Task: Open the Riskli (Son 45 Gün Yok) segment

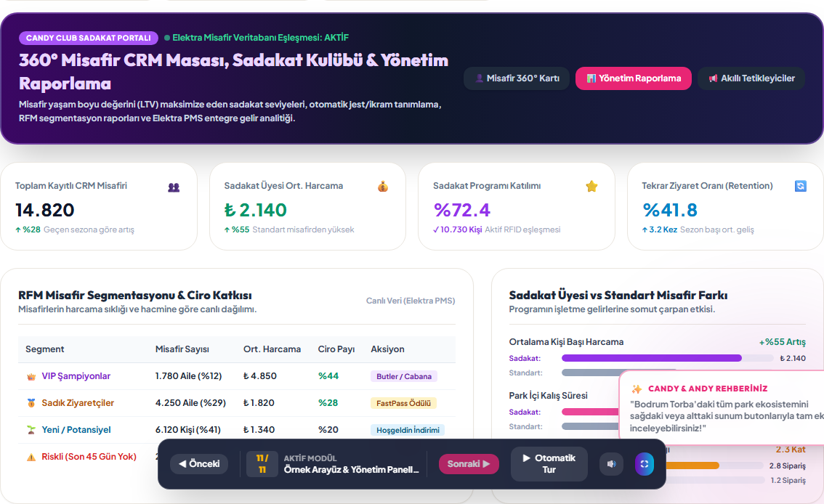Action: (x=89, y=457)
